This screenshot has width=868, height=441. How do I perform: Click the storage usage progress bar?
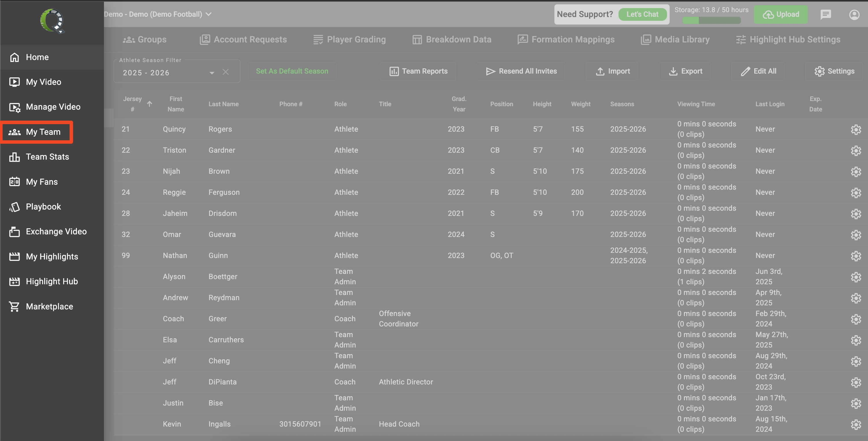[711, 20]
